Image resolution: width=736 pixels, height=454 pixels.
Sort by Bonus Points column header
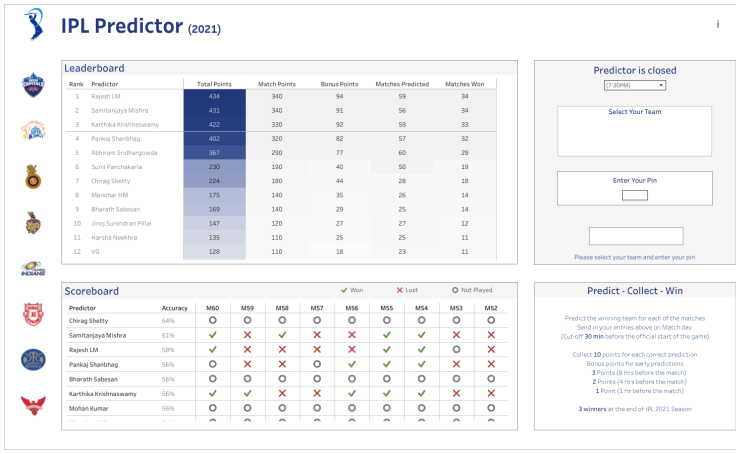click(339, 84)
